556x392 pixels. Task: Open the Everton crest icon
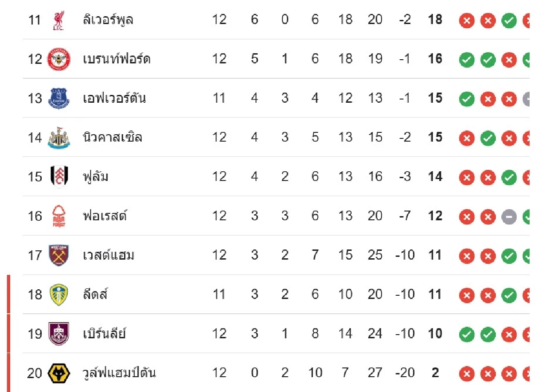[59, 98]
